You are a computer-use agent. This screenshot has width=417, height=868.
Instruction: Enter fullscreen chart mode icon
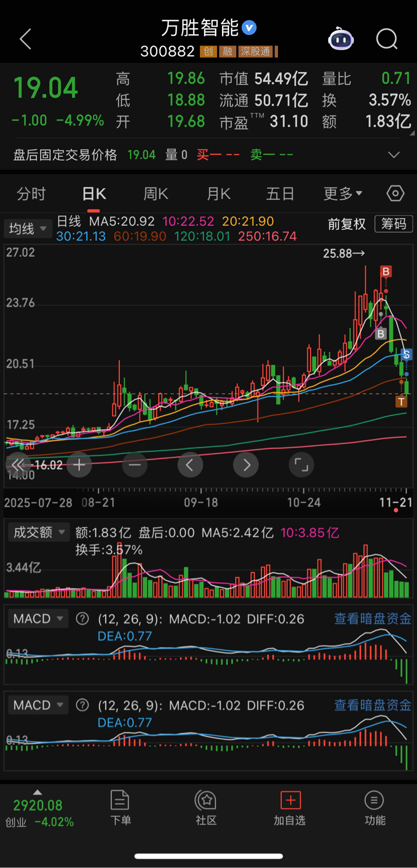point(301,465)
